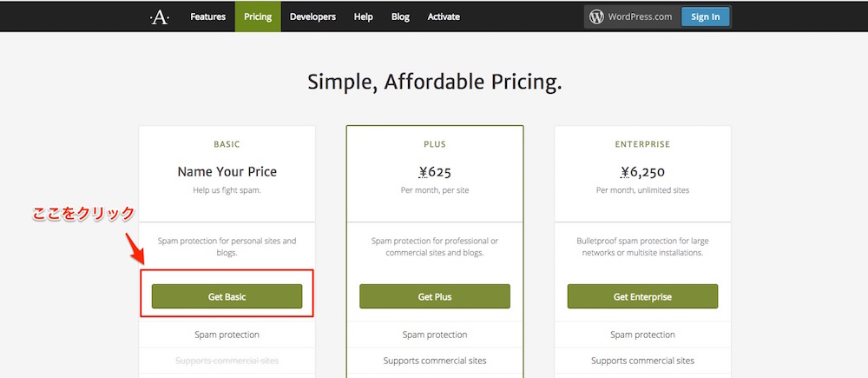Viewport: 868px width, 378px height.
Task: Click the blue Sign In button
Action: [x=705, y=17]
